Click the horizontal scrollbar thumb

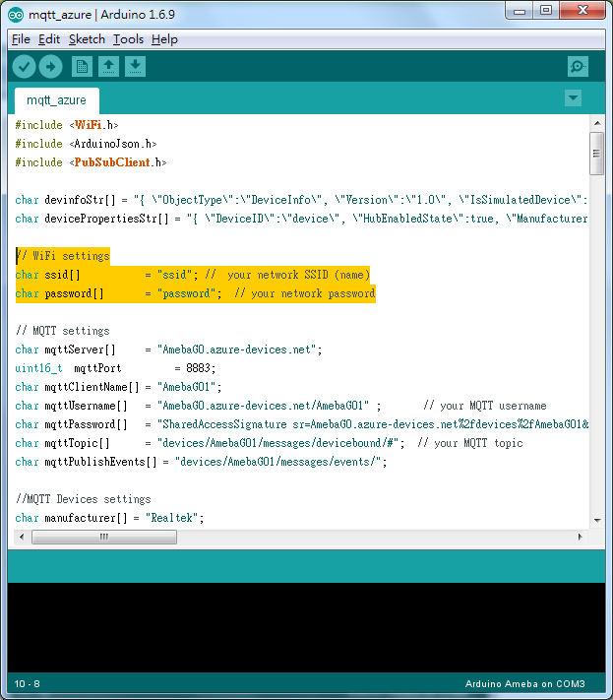[104, 537]
